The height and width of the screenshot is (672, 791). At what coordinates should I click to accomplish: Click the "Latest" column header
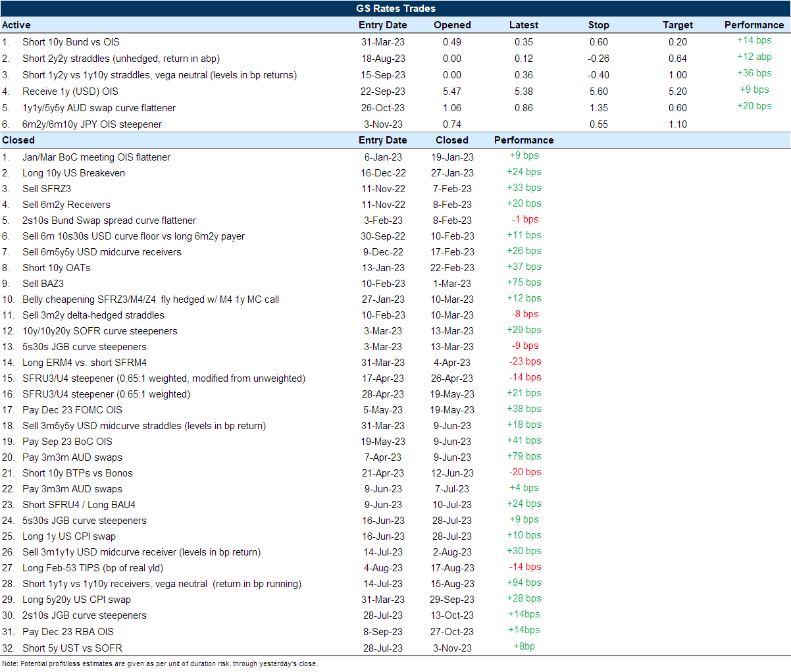click(524, 25)
